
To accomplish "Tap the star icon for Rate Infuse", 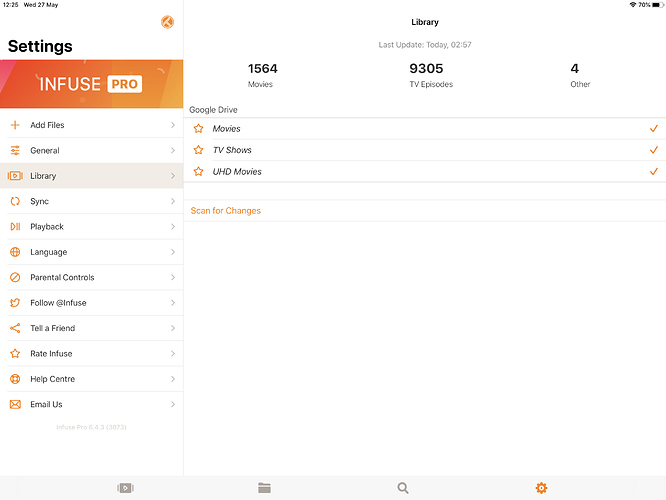I will (15, 353).
